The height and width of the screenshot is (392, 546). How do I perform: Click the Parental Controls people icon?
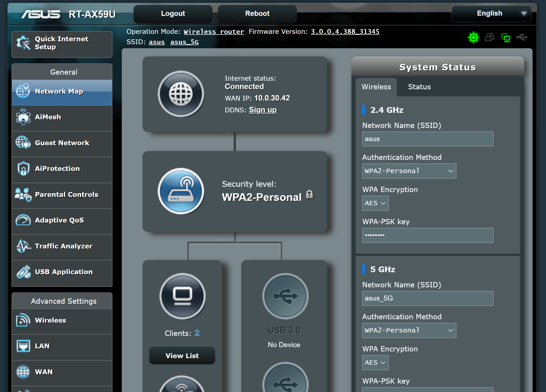[x=23, y=194]
